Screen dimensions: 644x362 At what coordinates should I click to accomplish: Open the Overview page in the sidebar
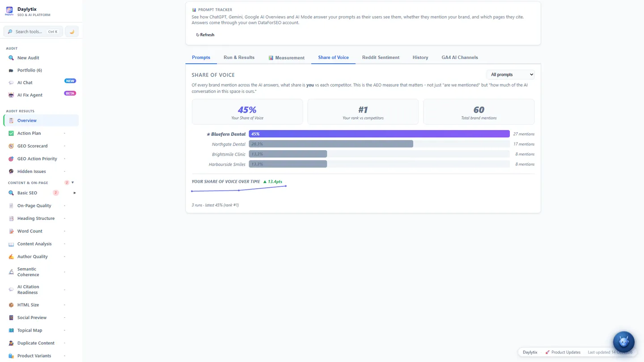tap(41, 121)
